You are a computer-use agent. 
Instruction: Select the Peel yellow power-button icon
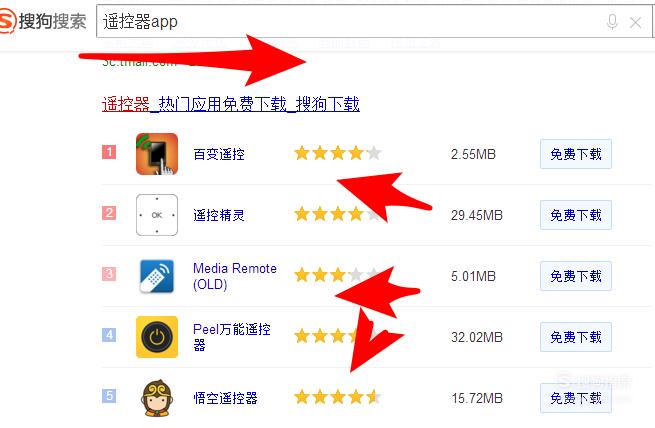point(157,337)
